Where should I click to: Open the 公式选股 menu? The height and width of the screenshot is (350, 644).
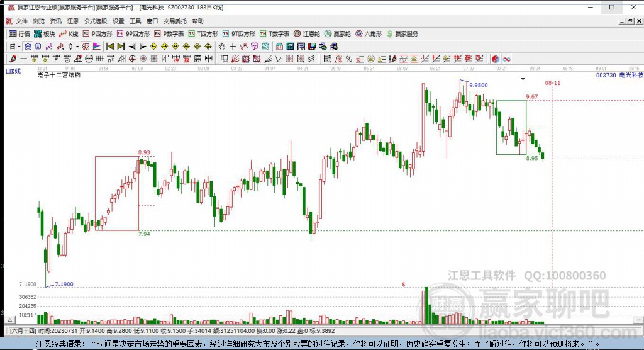click(96, 21)
